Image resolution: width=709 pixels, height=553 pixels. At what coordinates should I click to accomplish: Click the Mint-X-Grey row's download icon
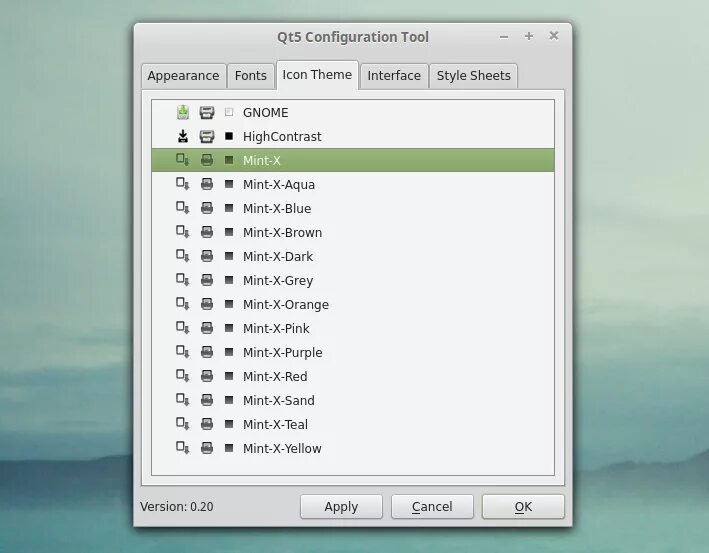[x=183, y=279]
